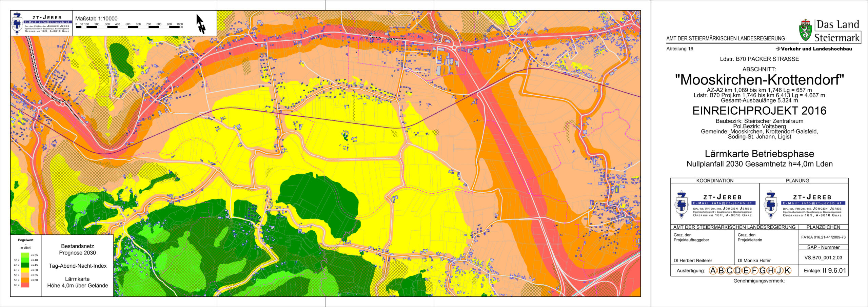The width and height of the screenshot is (868, 307).
Task: Select the circled letter A under Ausfertigung
Action: point(713,270)
